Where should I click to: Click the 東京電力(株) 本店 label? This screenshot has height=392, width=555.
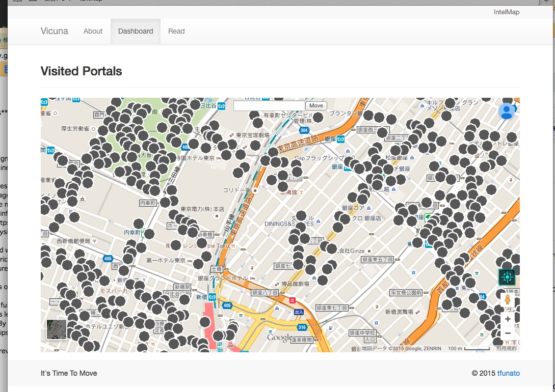tap(202, 209)
